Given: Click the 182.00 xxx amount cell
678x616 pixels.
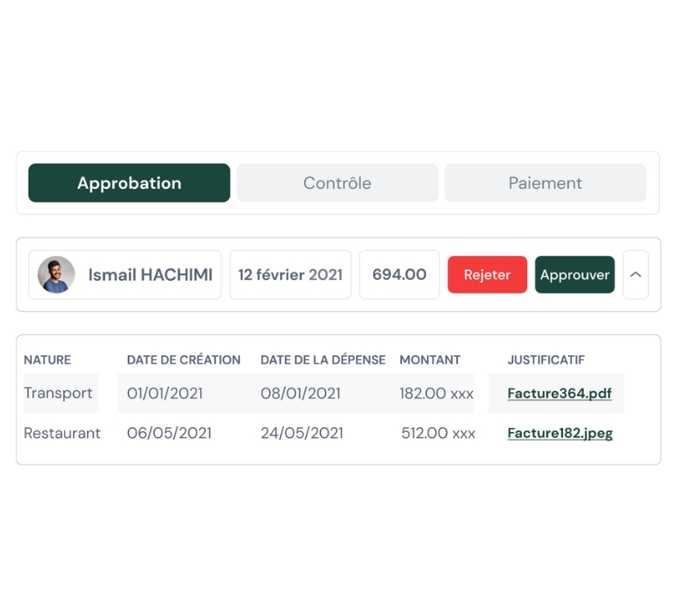Looking at the screenshot, I should click(x=437, y=393).
